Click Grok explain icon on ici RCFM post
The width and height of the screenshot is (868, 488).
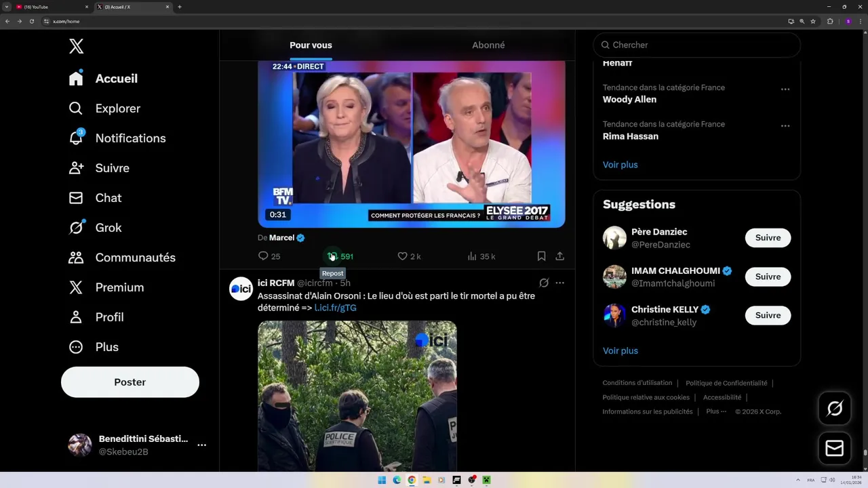tap(544, 283)
